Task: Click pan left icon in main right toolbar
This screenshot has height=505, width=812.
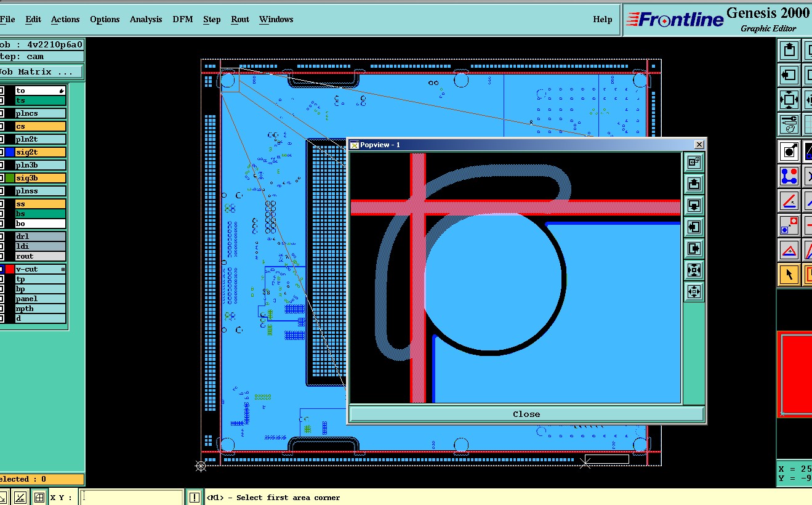Action: [x=789, y=75]
